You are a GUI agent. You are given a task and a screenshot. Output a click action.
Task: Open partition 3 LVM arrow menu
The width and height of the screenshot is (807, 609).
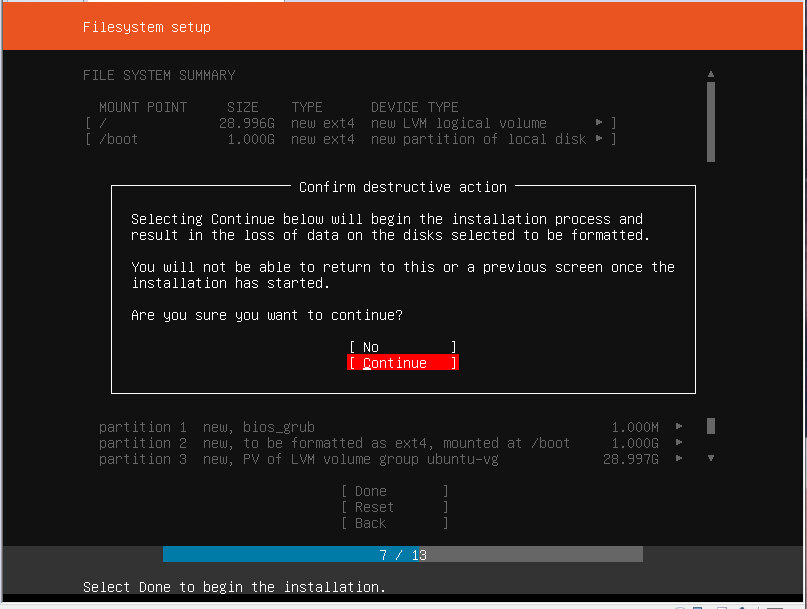[x=679, y=458]
